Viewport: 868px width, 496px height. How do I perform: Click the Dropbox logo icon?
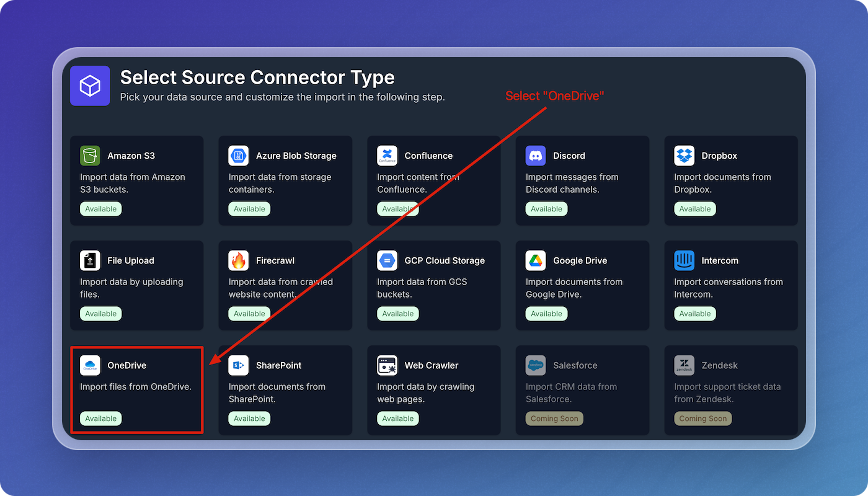684,156
